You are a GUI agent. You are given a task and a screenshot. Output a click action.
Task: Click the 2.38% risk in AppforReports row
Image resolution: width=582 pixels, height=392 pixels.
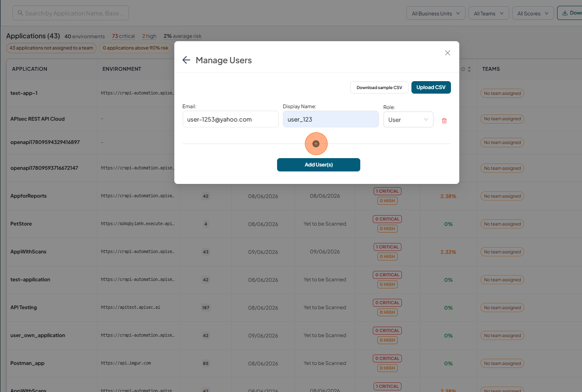coord(448,196)
